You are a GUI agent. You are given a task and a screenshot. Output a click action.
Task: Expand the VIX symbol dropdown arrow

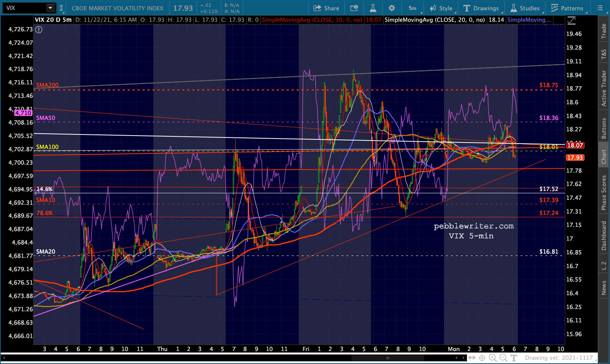pyautogui.click(x=50, y=8)
